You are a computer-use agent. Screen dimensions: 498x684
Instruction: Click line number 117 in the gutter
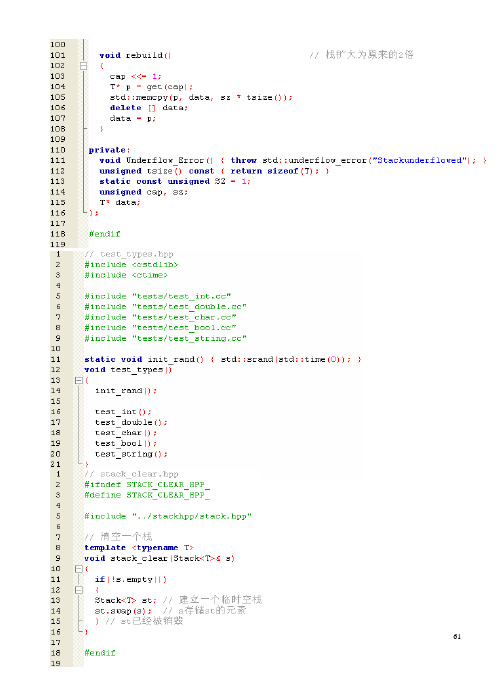pos(58,223)
